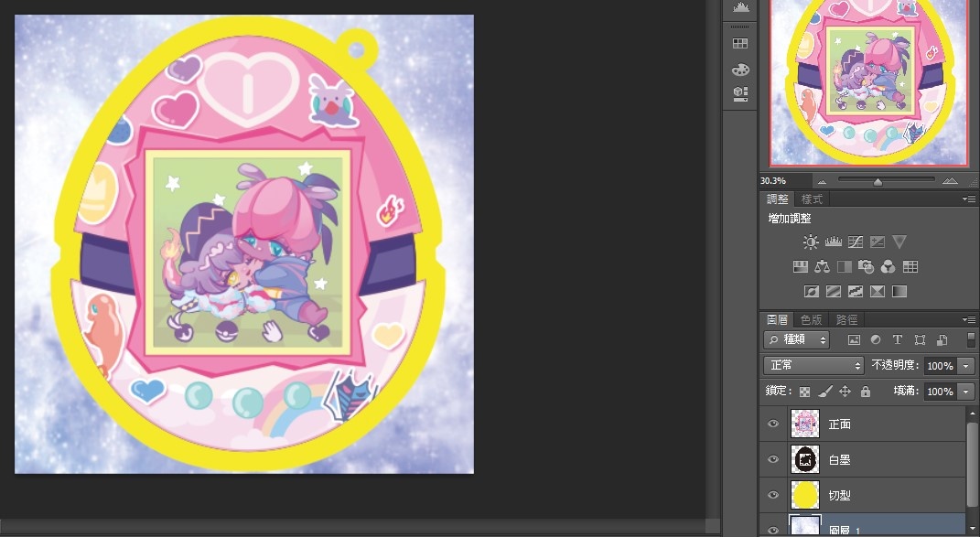Zoom out with small mountains icon in Navigator
The width and height of the screenshot is (980, 537).
click(822, 181)
